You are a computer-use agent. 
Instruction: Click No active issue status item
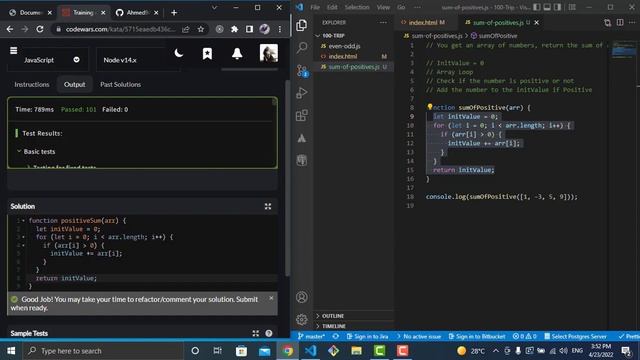pos(419,337)
